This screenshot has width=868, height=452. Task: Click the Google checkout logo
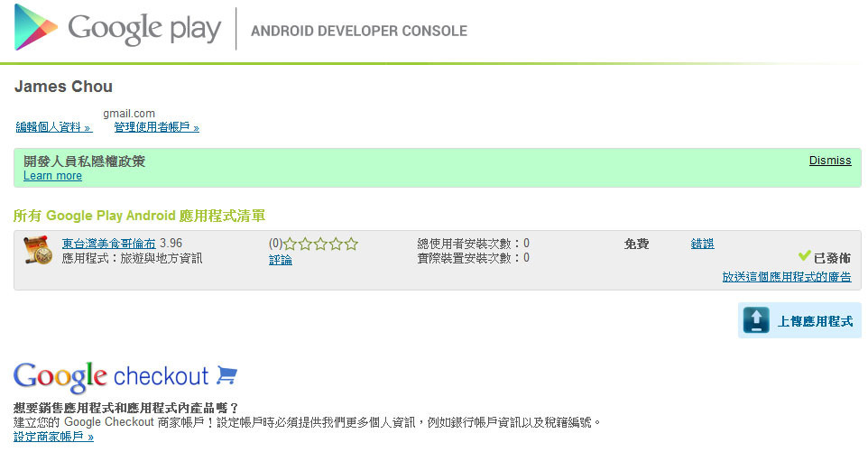click(125, 376)
